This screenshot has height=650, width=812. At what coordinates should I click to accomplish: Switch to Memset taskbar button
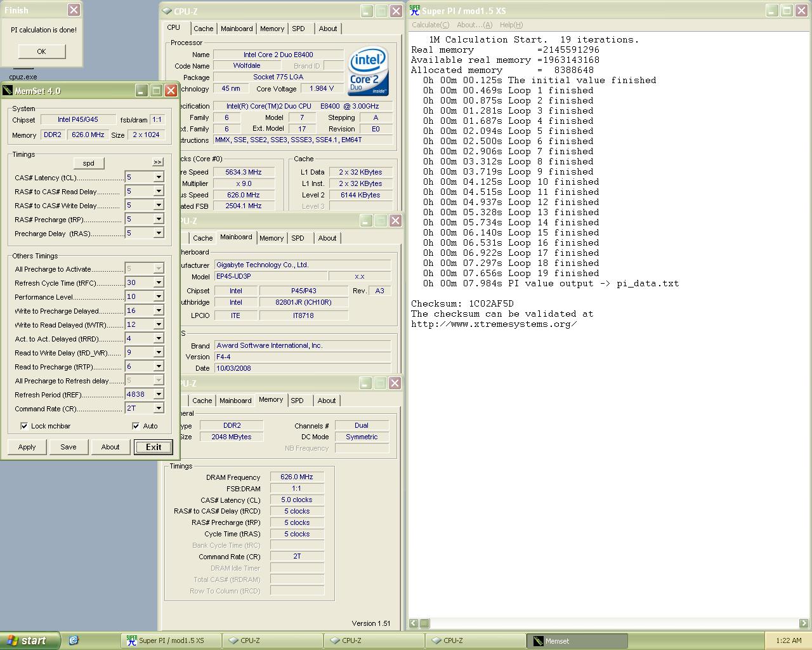[577, 640]
